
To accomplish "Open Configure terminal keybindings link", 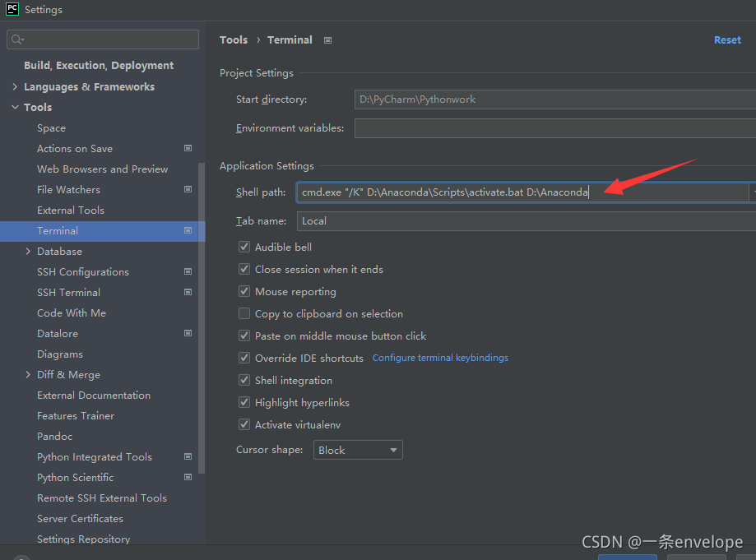I will pyautogui.click(x=440, y=358).
